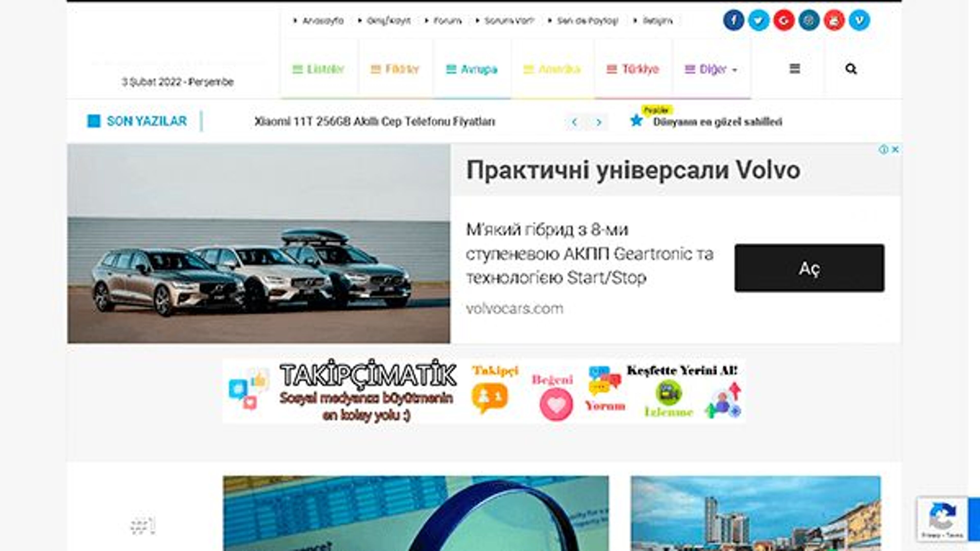Close the Volvo ad with X
Viewport: 980px width, 551px height.
895,149
